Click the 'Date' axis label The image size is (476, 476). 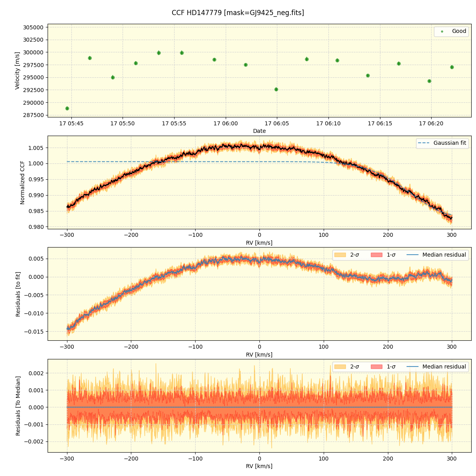(259, 131)
